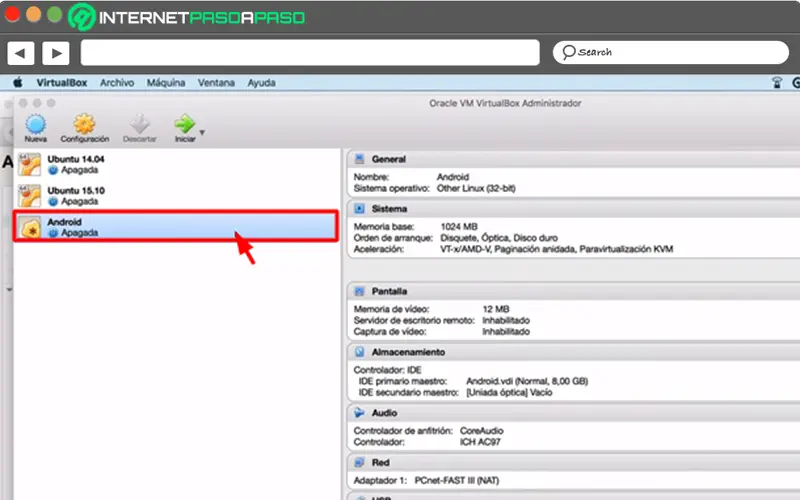Click the Audio section icon

click(x=359, y=413)
